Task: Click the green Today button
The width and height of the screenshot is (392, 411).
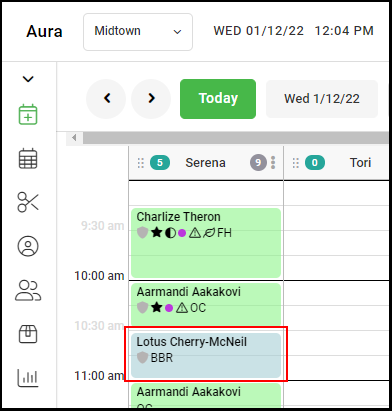Action: click(218, 99)
